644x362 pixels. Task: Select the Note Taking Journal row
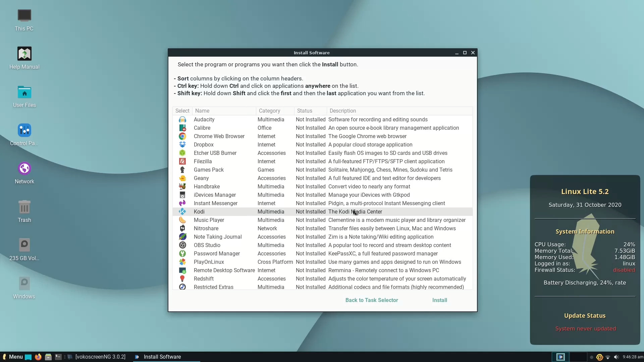pyautogui.click(x=323, y=237)
